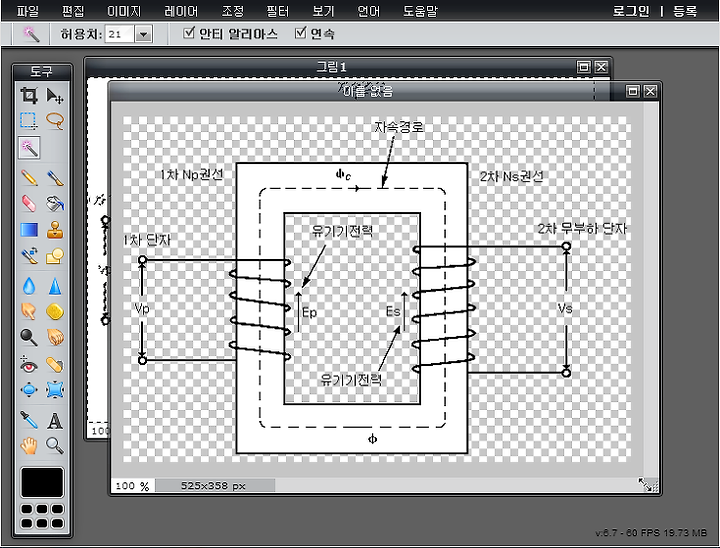Select the Color replace tool
This screenshot has width=720, height=548.
tap(29, 256)
